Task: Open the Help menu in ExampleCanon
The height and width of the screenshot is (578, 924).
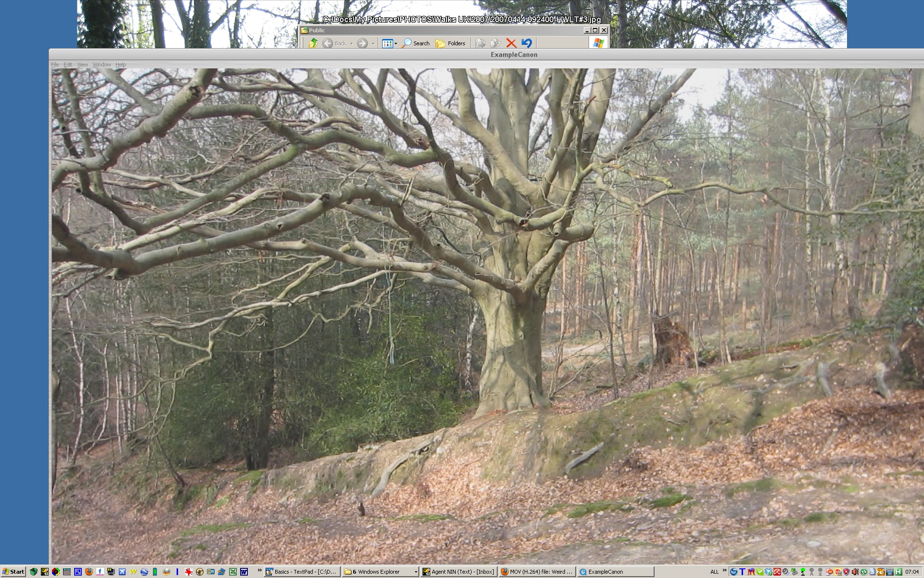Action: pyautogui.click(x=120, y=65)
